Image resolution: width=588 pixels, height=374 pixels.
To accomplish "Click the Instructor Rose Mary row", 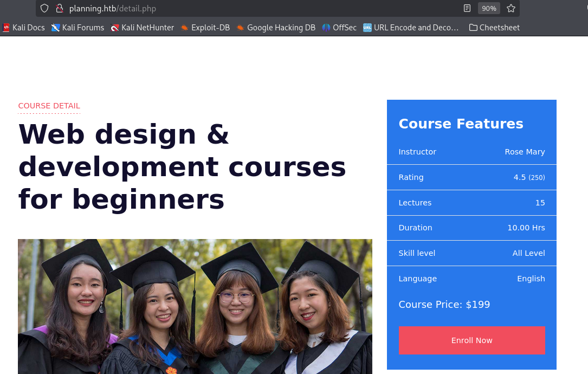I will pyautogui.click(x=471, y=152).
